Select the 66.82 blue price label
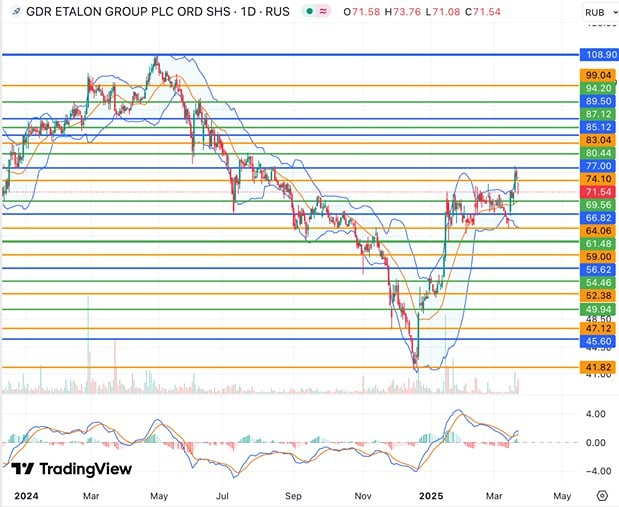The image size is (619, 507). pos(598,218)
